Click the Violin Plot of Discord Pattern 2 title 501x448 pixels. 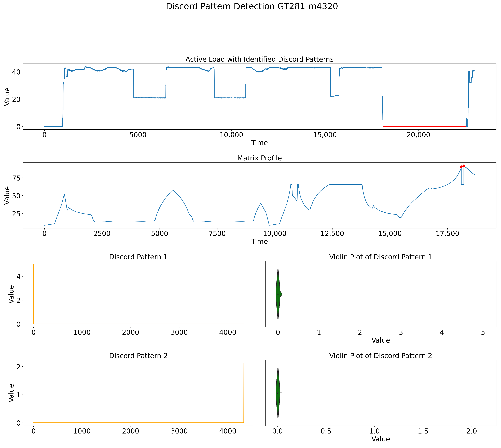coord(380,356)
